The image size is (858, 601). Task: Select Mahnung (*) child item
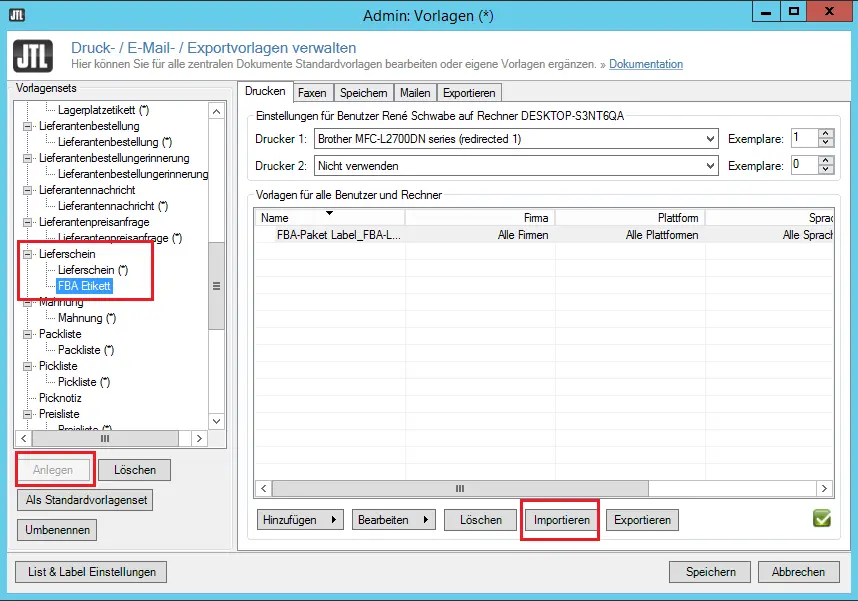tap(87, 318)
